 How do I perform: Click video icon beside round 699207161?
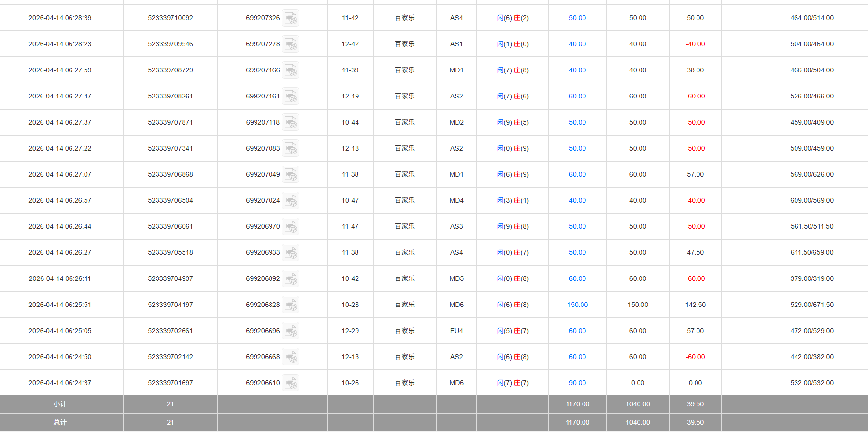[290, 97]
